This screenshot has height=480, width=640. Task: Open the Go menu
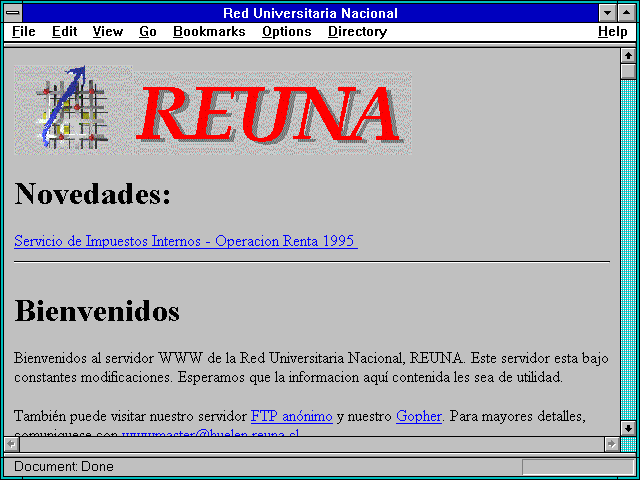(x=147, y=32)
